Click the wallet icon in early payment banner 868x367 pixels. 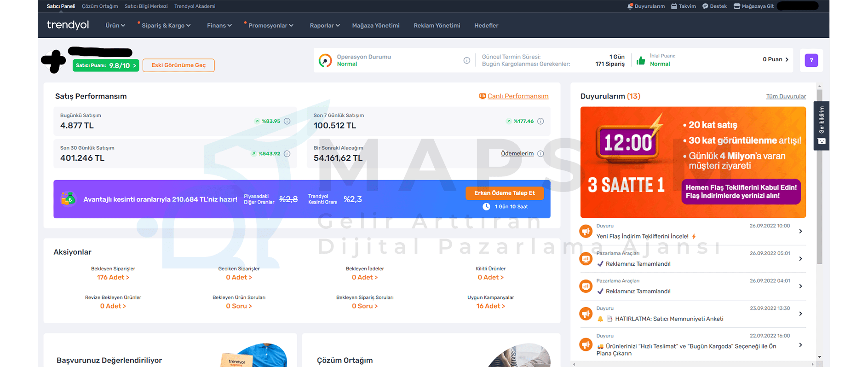click(68, 199)
